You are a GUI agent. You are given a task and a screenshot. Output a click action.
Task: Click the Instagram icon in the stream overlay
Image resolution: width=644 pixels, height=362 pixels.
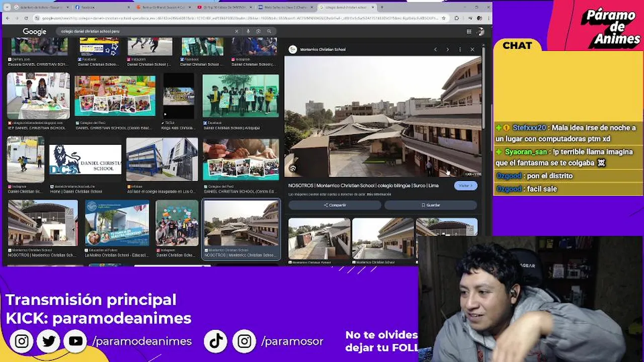point(22,341)
